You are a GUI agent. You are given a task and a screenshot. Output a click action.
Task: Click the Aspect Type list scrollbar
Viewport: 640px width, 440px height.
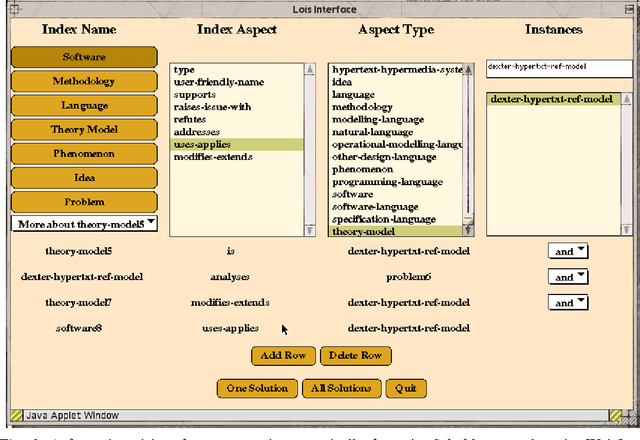(x=469, y=150)
